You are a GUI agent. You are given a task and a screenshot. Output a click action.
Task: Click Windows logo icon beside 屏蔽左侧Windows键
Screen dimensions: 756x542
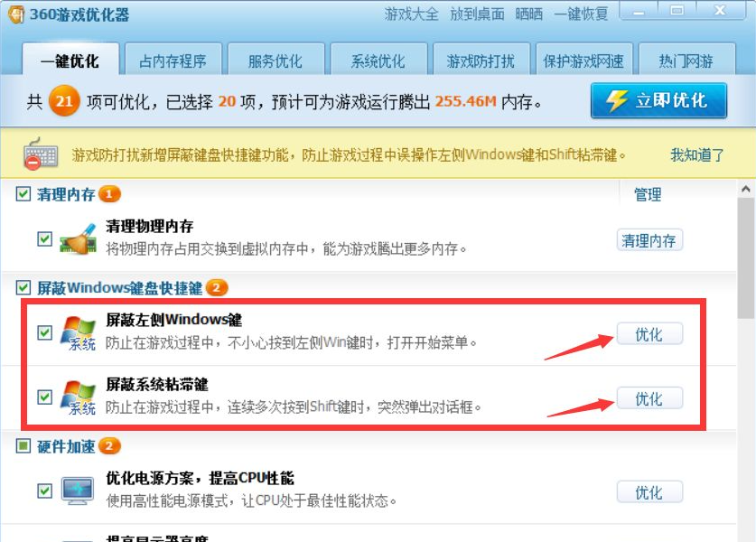tap(78, 333)
